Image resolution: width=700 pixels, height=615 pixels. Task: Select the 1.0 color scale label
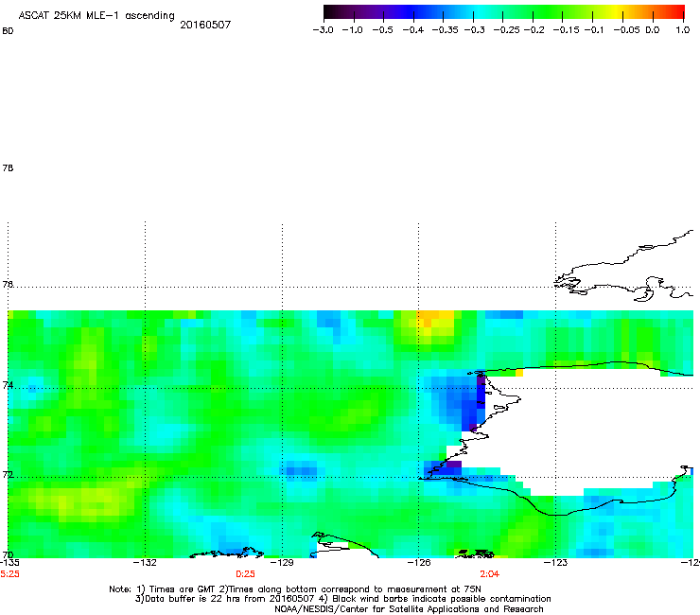click(x=683, y=30)
